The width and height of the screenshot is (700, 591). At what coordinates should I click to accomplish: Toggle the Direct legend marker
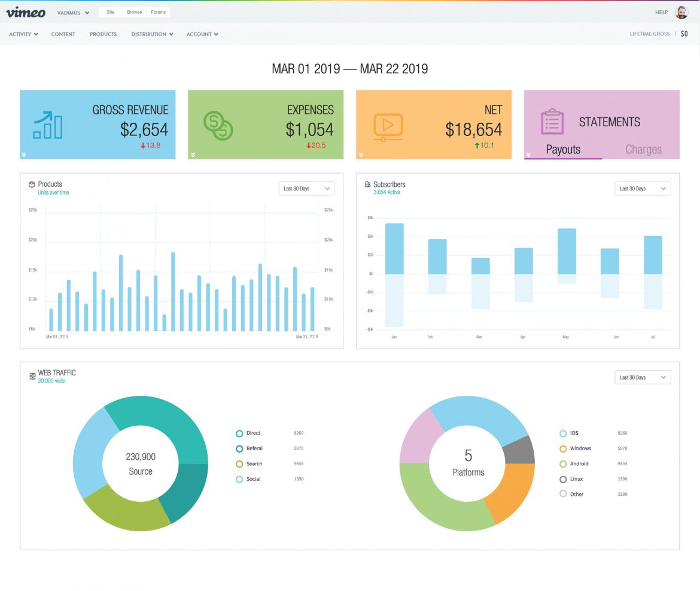tap(239, 433)
